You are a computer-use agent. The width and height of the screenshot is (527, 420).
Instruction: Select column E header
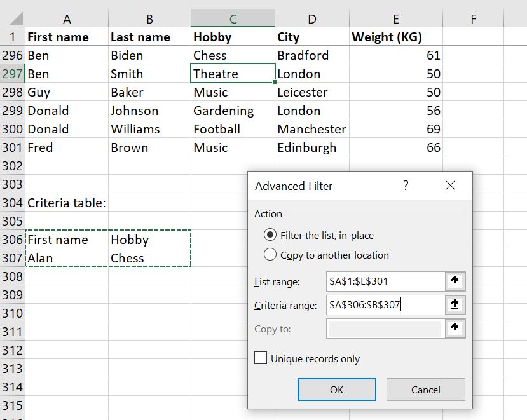tap(396, 19)
